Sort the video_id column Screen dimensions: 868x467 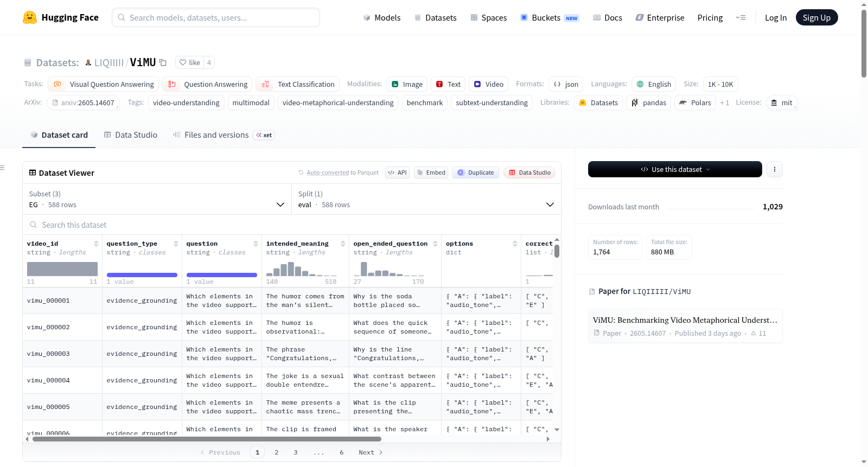(96, 244)
